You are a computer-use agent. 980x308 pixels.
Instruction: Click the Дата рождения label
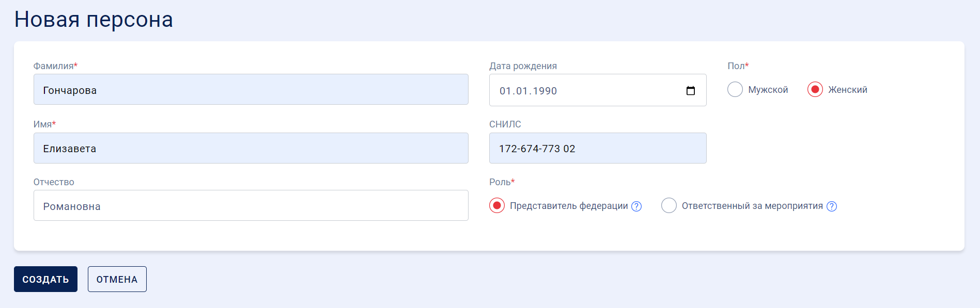(523, 66)
